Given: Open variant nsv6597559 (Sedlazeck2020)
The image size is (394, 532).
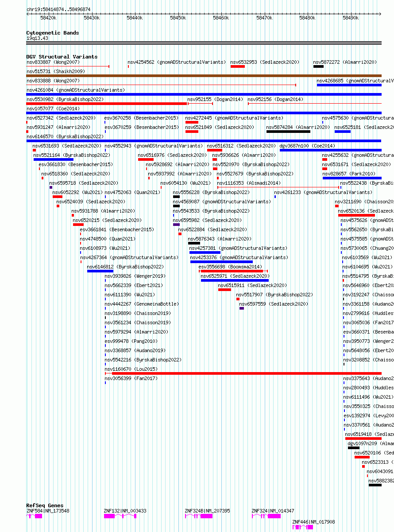Looking at the screenshot, I should [274, 304].
